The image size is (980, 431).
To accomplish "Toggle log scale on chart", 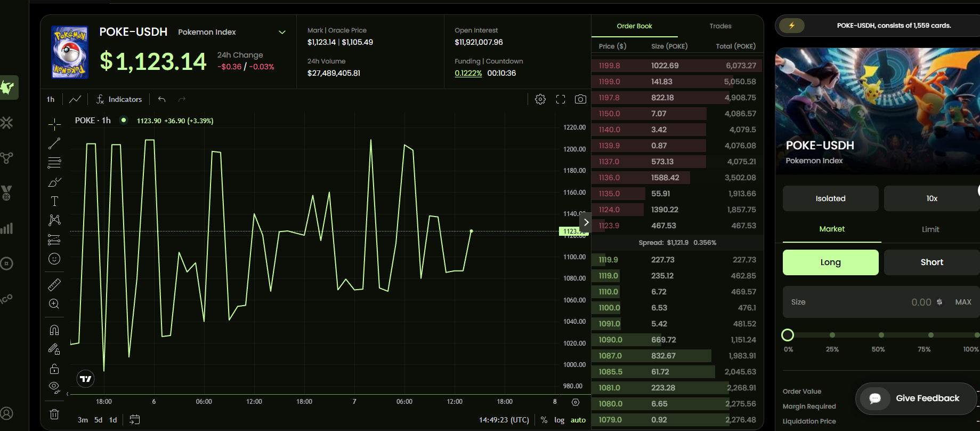I will (x=559, y=420).
